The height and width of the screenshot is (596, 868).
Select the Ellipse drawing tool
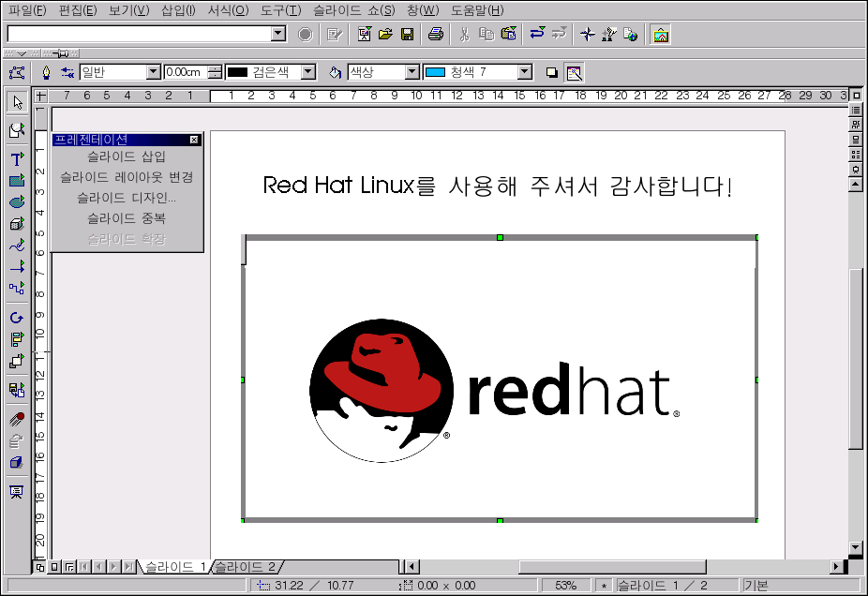click(x=16, y=202)
